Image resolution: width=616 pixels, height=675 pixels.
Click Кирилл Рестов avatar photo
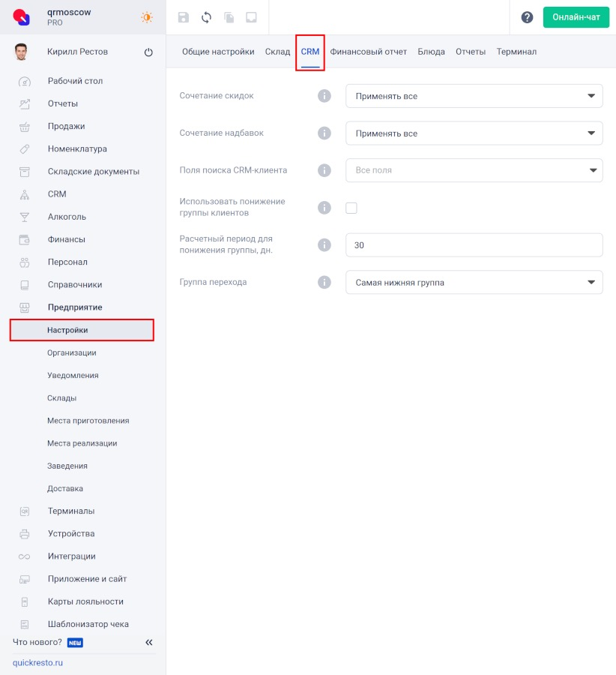click(x=21, y=52)
